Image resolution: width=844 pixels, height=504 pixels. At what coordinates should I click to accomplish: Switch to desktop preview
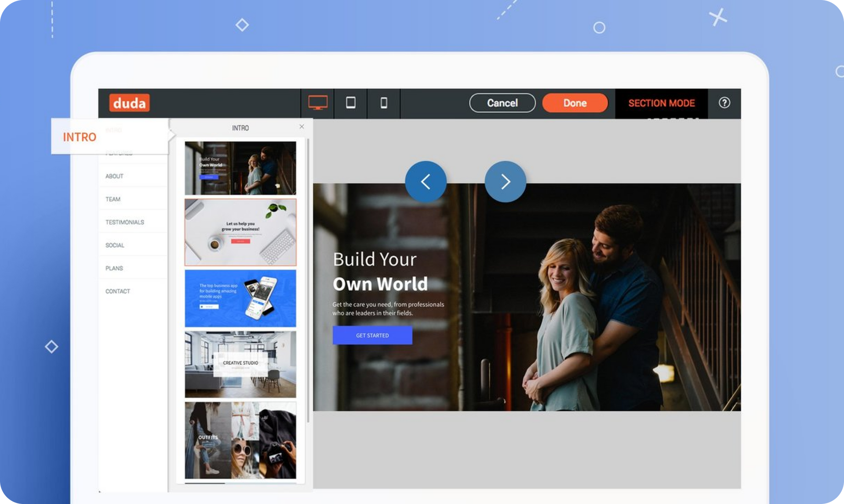(x=317, y=103)
